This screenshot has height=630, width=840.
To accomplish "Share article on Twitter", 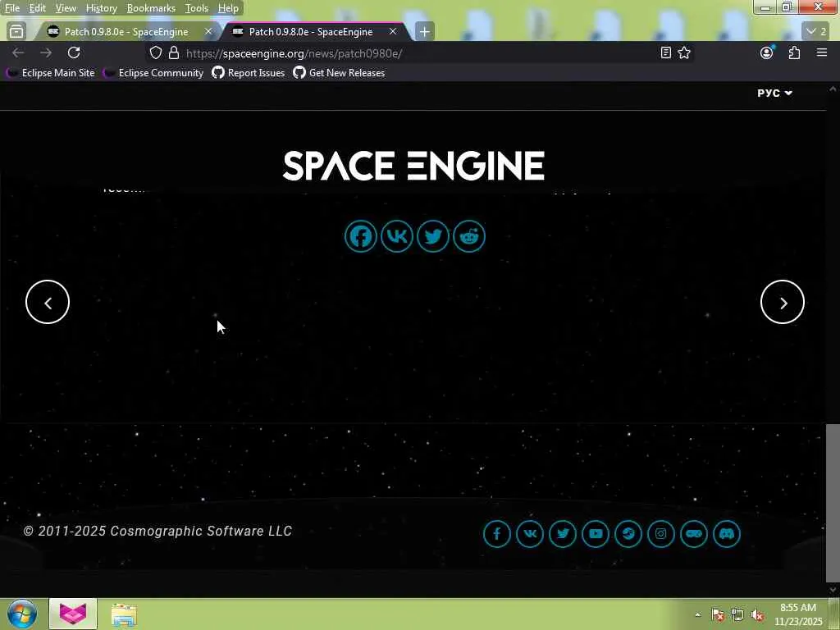I will pos(433,236).
